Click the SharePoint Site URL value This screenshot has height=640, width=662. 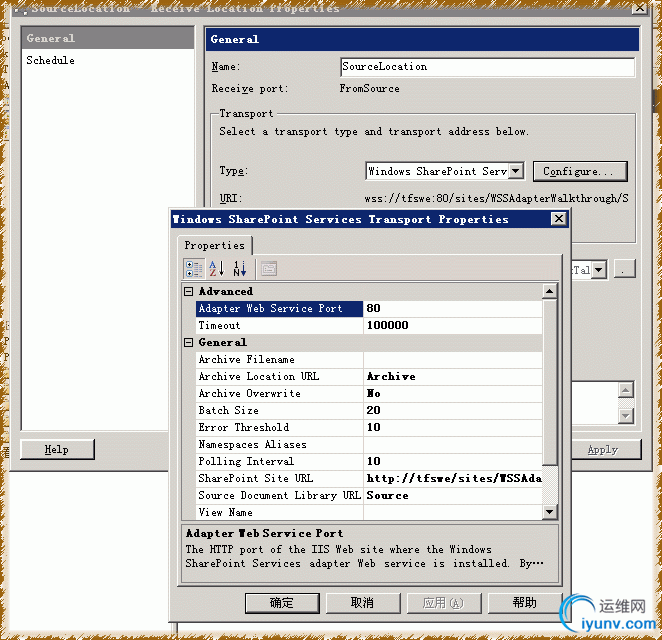(454, 478)
